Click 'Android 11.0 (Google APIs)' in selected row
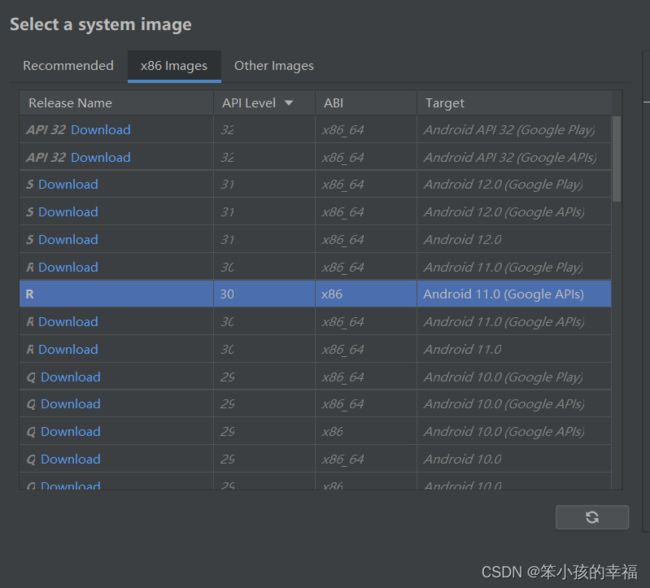The height and width of the screenshot is (588, 650). (503, 294)
